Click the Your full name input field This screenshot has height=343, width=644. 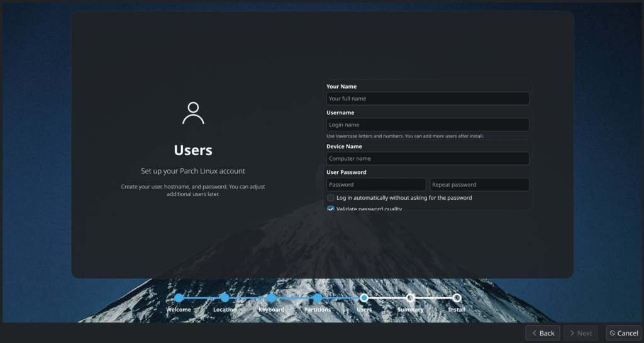[x=428, y=99]
